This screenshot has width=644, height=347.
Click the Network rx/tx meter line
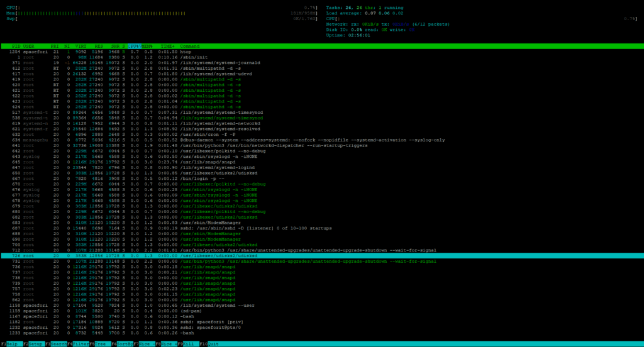[387, 25]
